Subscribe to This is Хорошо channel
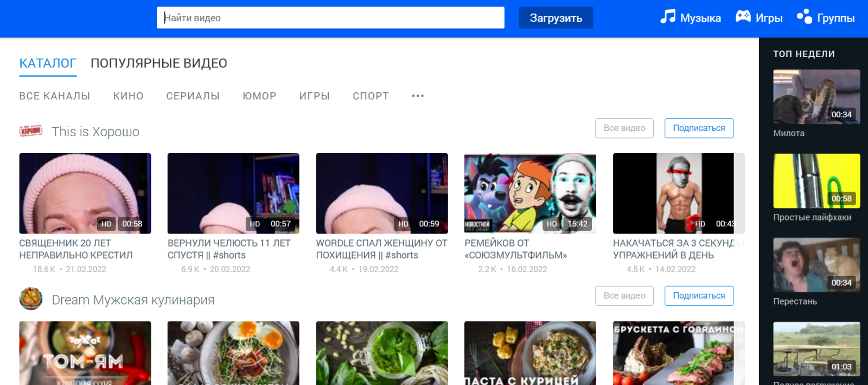 click(x=698, y=128)
